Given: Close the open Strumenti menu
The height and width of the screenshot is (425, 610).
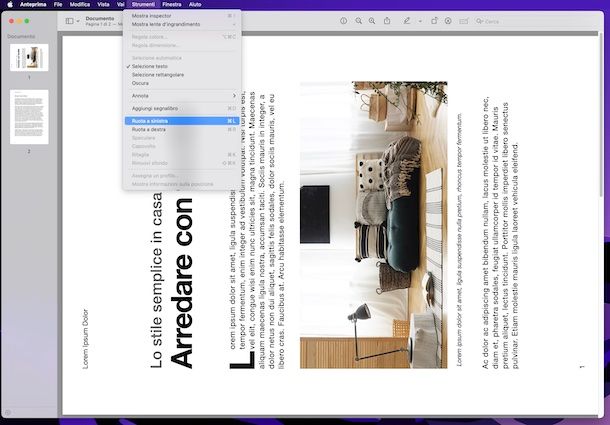Looking at the screenshot, I should (x=143, y=5).
